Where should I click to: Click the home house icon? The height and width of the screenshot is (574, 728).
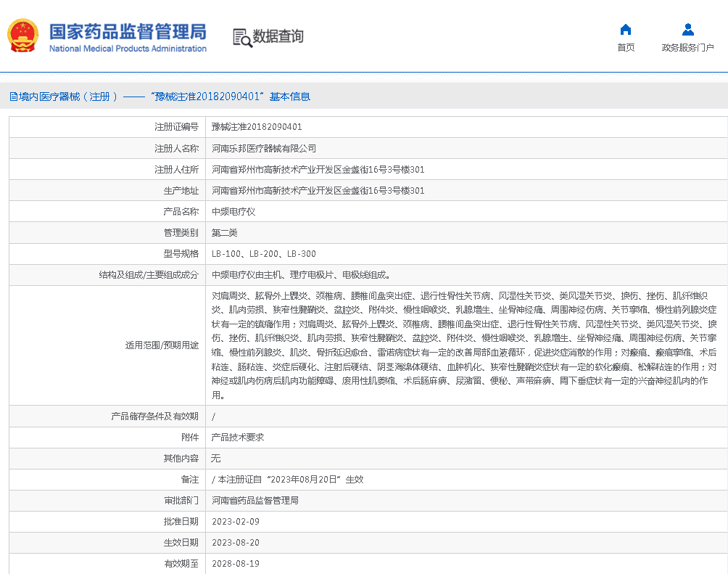626,30
